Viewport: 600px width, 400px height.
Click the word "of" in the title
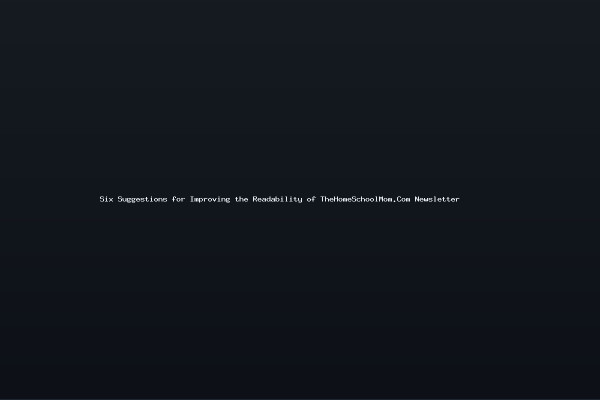311,199
